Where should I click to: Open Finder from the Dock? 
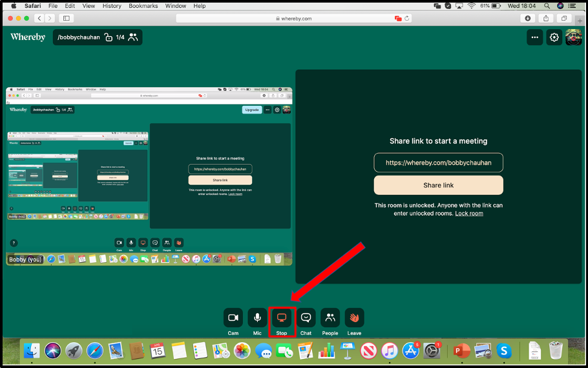[32, 351]
